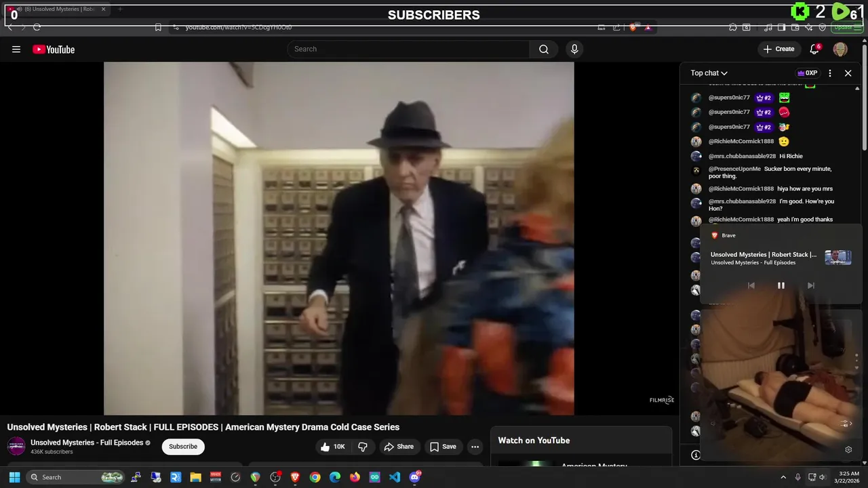Screen dimensions: 868x488
Task: Skip to previous track in the media popup
Action: (751, 285)
